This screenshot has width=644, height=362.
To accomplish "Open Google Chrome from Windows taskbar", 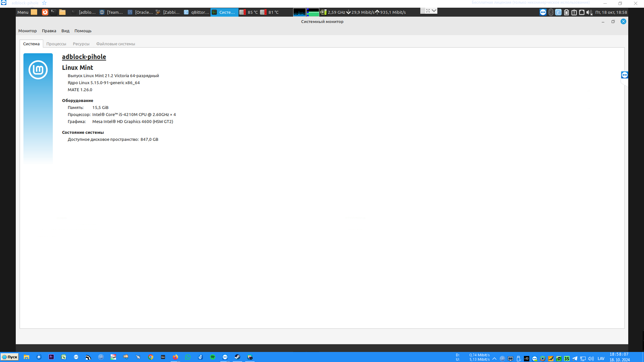I will click(x=151, y=357).
